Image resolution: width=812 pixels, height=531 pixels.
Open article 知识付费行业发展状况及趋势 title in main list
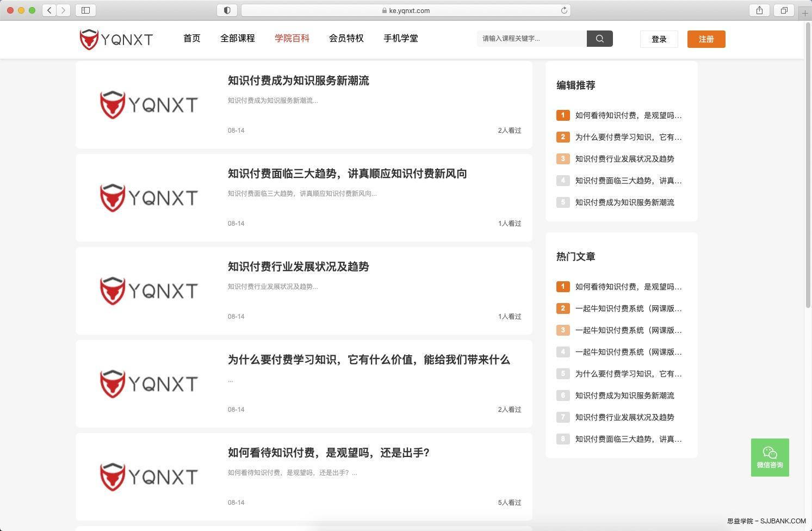tap(298, 267)
